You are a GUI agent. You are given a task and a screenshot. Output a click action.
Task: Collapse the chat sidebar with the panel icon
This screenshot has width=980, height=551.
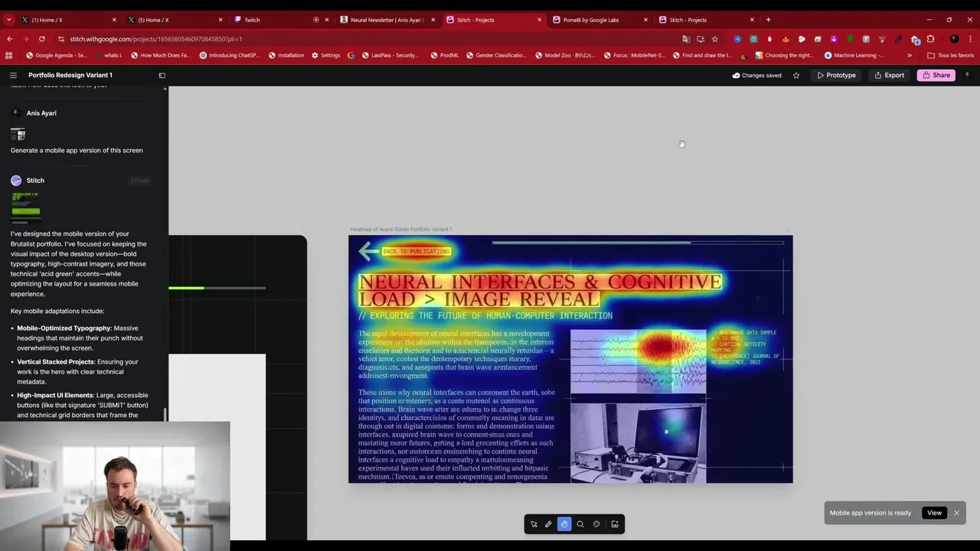click(162, 75)
